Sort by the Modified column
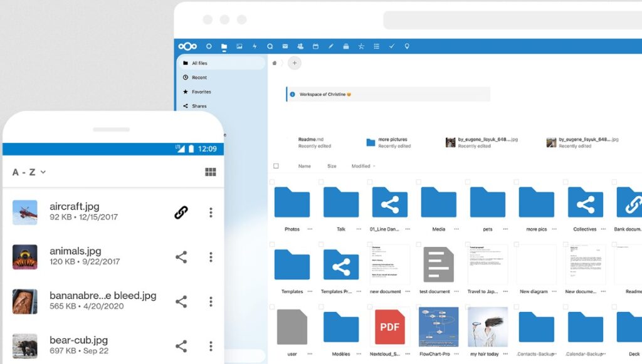Image resolution: width=642 pixels, height=364 pixels. pyautogui.click(x=361, y=166)
